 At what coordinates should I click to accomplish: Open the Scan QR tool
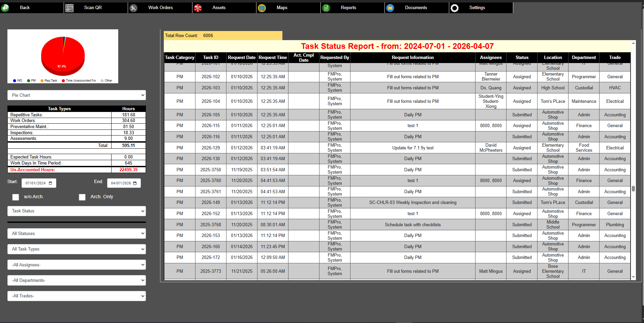click(70, 7)
